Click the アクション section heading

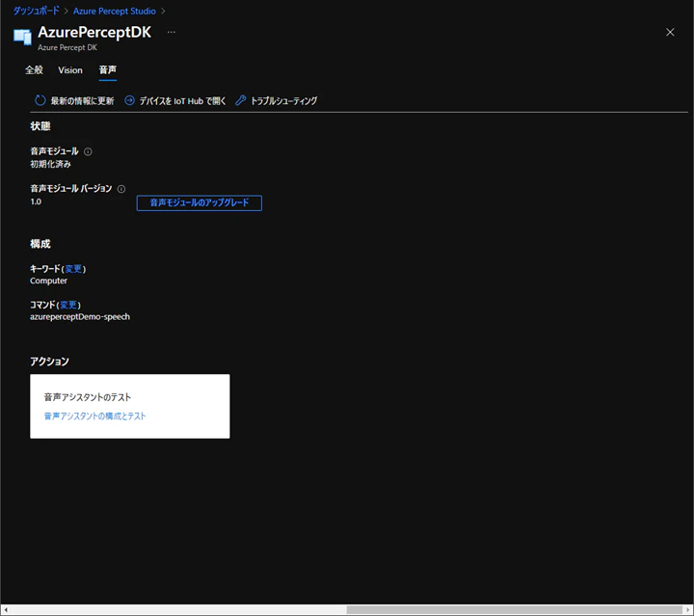pos(49,362)
